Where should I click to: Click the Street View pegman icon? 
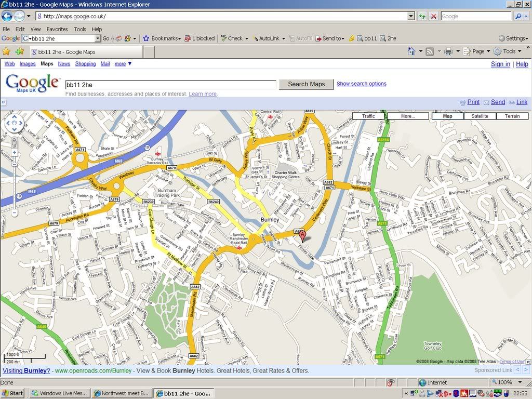[14, 142]
